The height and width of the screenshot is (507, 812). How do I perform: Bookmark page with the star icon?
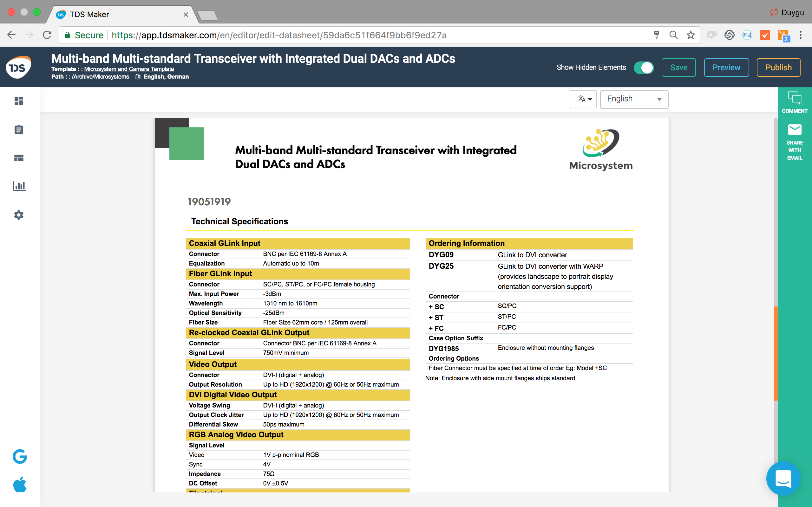tap(691, 35)
